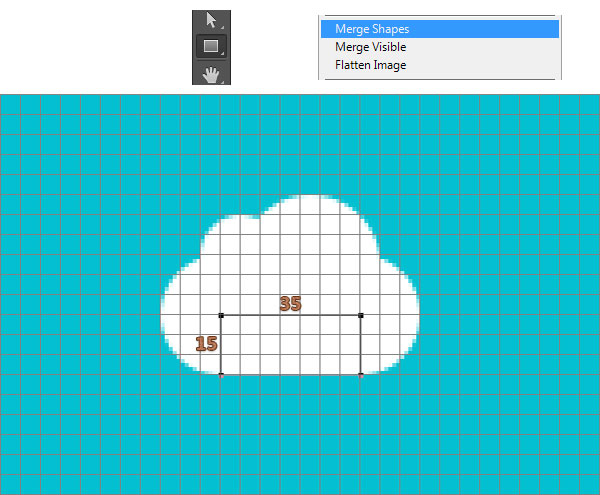The height and width of the screenshot is (495, 600).
Task: Click the bottom-left anchor point of the rectangle
Action: (221, 375)
